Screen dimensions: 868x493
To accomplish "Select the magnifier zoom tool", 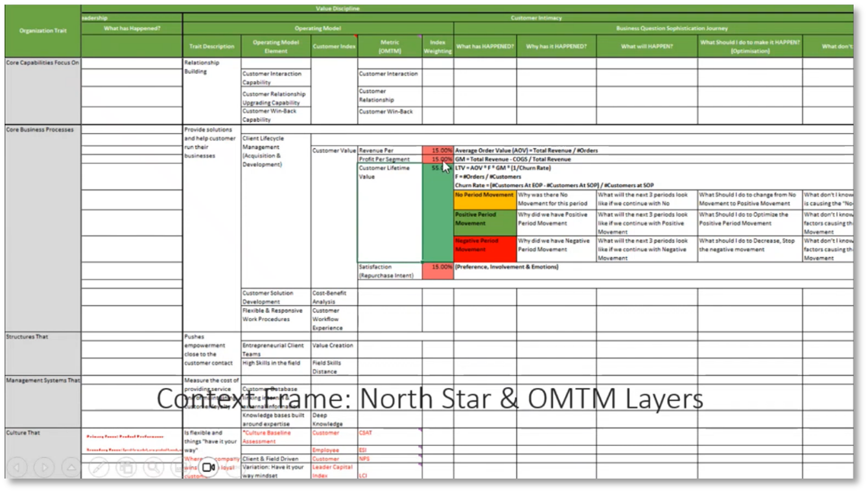I will pos(153,467).
